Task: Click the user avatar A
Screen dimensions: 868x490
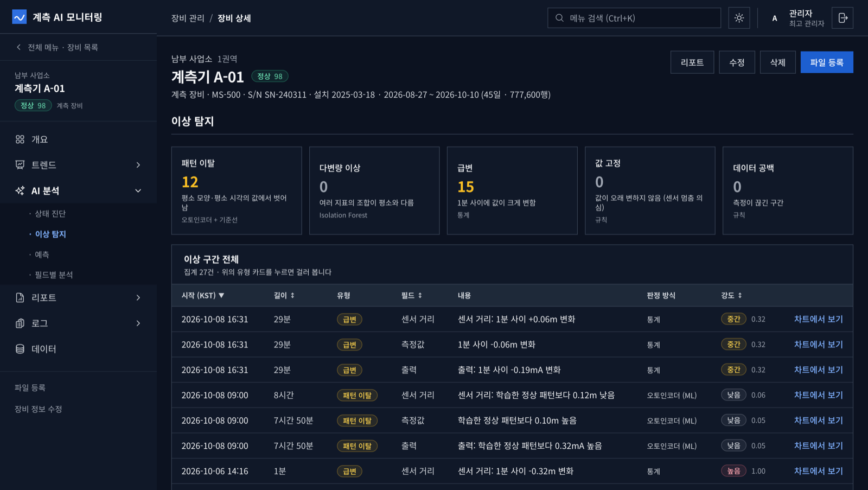Action: 774,18
